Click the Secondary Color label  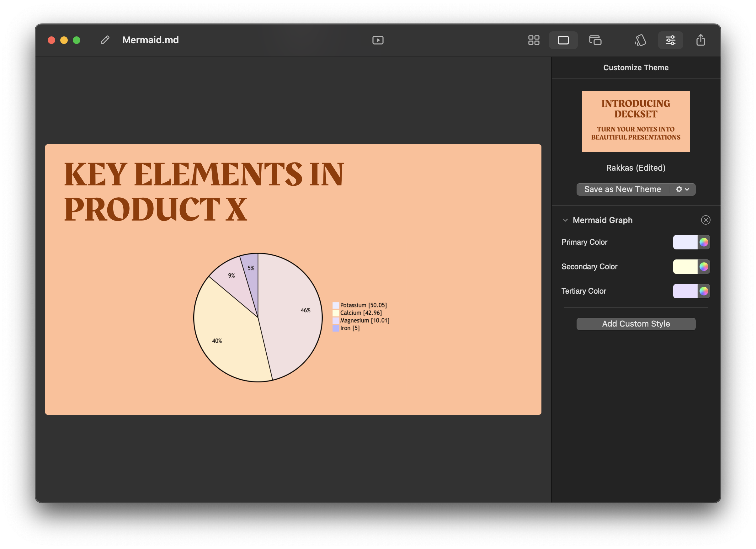(589, 267)
